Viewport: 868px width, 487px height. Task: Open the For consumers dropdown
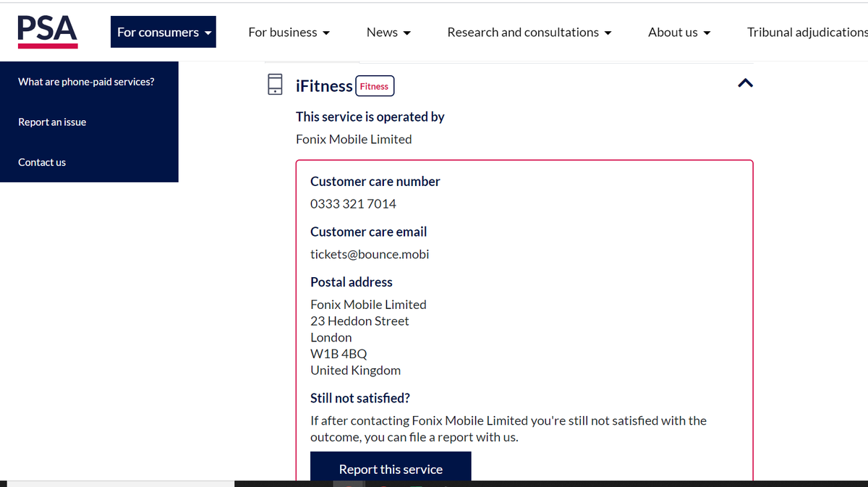pos(163,32)
